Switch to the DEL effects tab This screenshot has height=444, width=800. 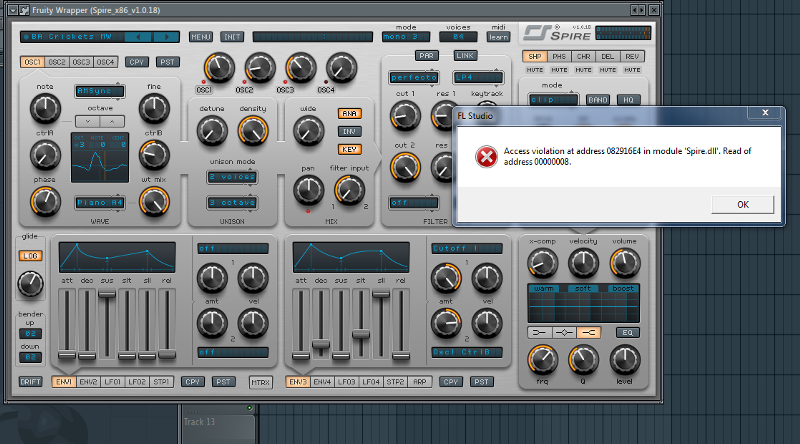tap(608, 56)
